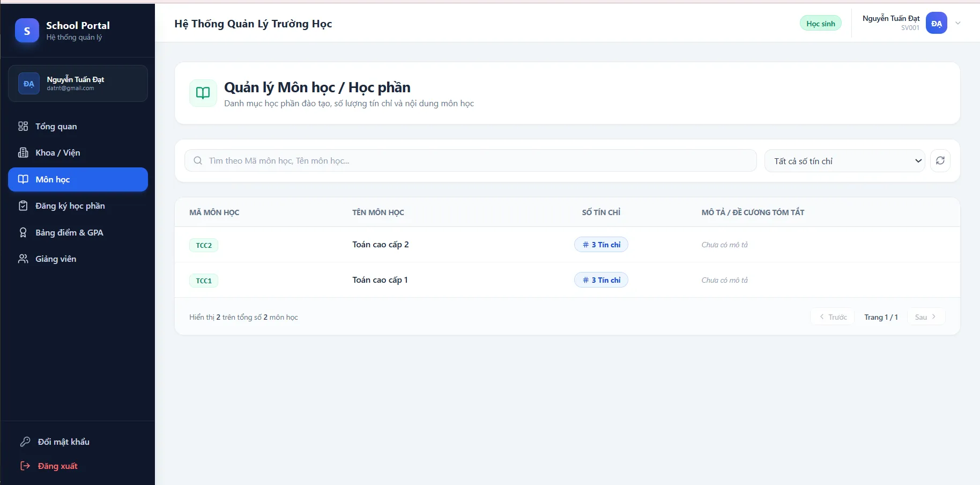Click the TCC2 course code badge
Viewport: 980px width, 485px height.
point(204,245)
